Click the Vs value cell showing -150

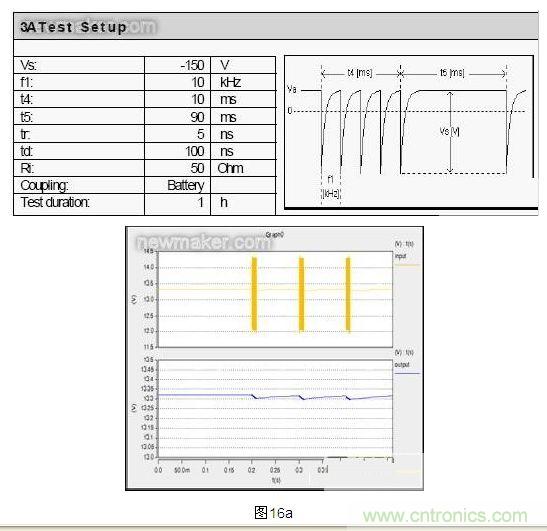coord(177,65)
